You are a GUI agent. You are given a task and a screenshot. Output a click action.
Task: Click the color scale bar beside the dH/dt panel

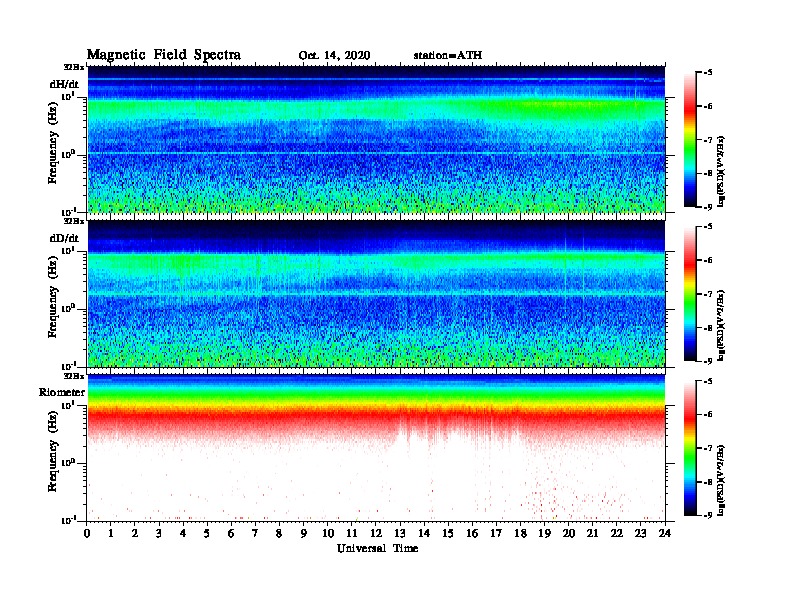[690, 140]
